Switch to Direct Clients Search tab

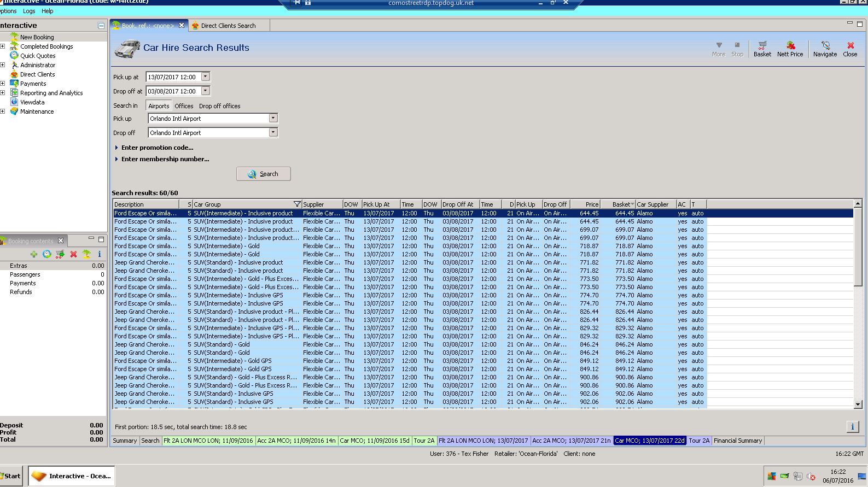coord(228,26)
